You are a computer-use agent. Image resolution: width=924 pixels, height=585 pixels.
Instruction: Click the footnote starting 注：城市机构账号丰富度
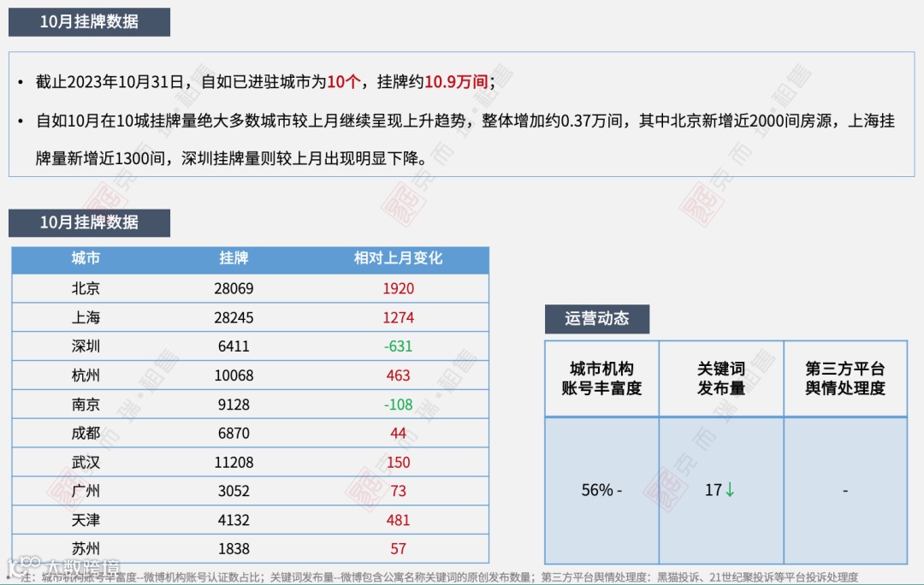tap(440, 577)
